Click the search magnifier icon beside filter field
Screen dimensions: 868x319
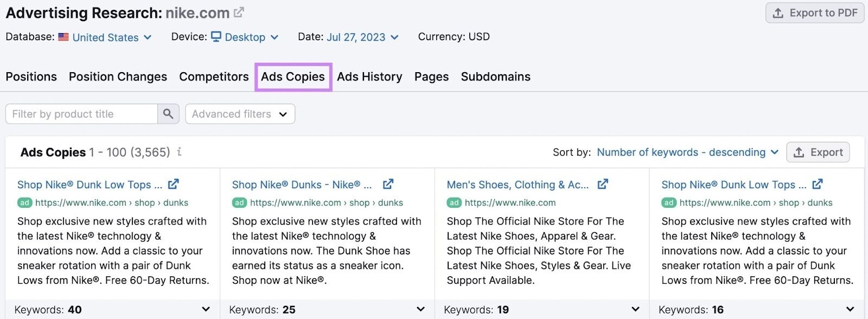(168, 114)
